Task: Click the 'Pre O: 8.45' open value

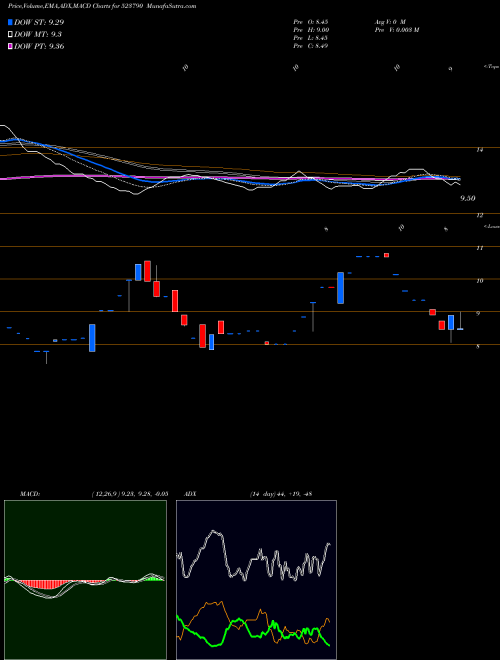Action: pyautogui.click(x=311, y=21)
